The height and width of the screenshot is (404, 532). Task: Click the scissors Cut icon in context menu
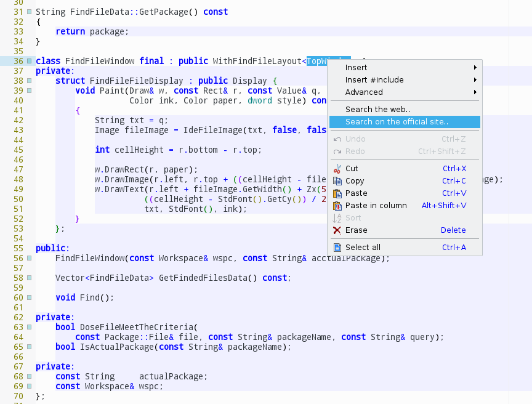pyautogui.click(x=337, y=169)
